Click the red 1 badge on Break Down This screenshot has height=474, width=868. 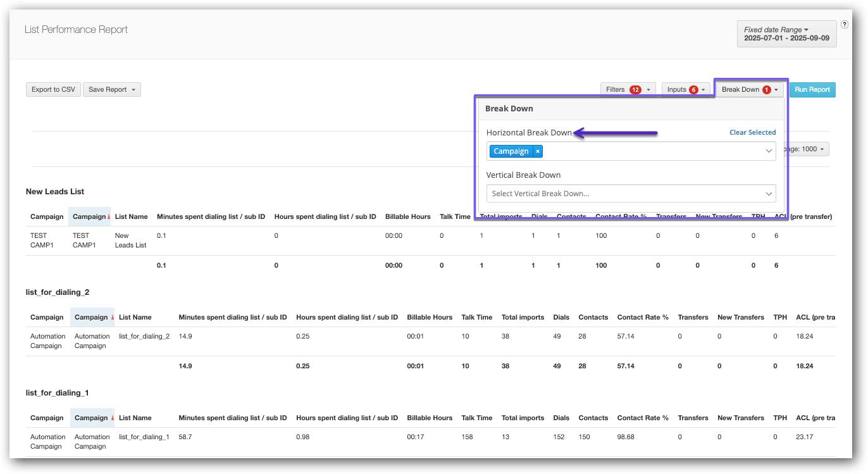(766, 90)
